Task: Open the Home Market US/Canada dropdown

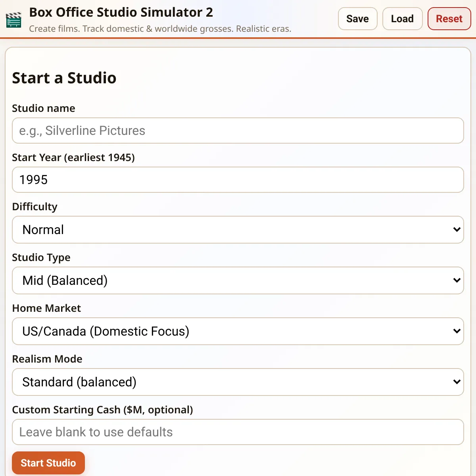Action: point(238,331)
